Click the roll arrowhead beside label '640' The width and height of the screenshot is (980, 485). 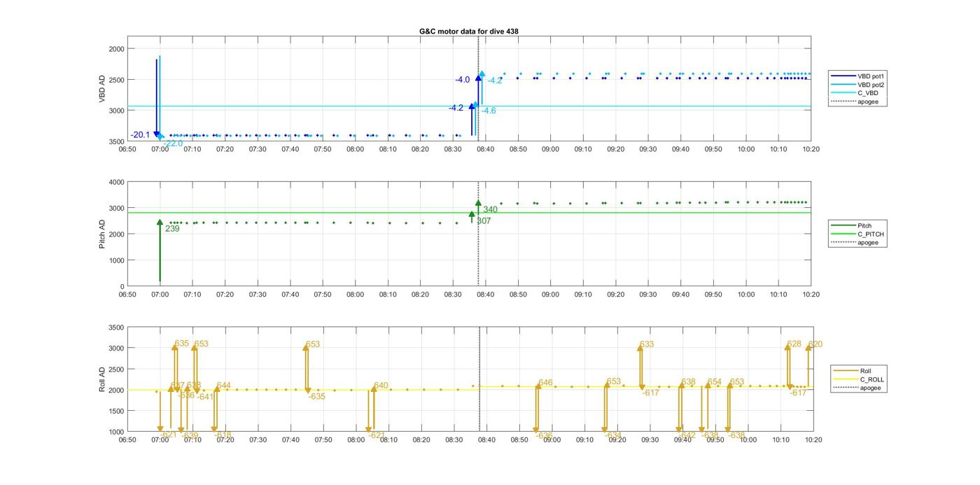374,389
